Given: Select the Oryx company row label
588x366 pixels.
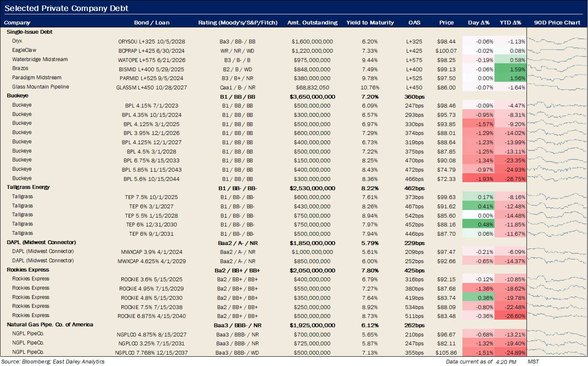Looking at the screenshot, I should click(17, 41).
